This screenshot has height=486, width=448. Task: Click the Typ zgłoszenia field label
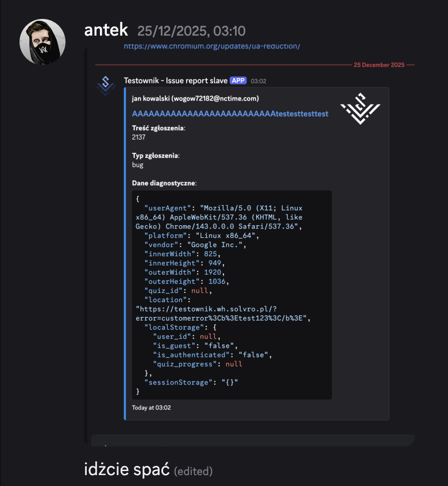coord(156,156)
